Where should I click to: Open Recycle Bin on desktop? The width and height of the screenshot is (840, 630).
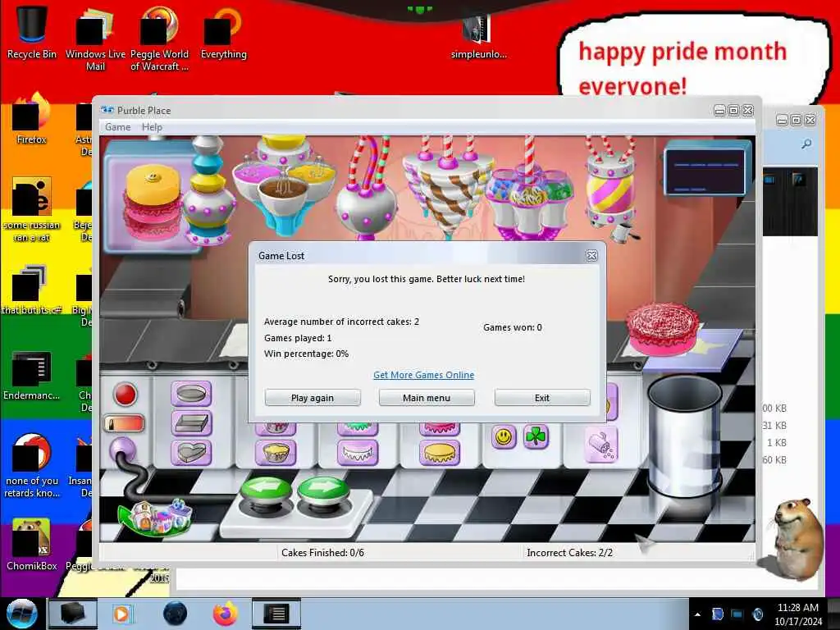(x=32, y=31)
